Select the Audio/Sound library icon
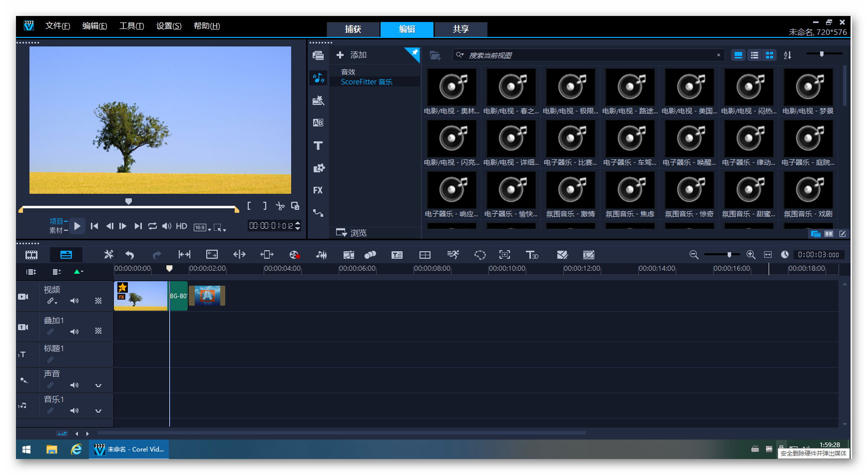This screenshot has width=868, height=475. (318, 78)
